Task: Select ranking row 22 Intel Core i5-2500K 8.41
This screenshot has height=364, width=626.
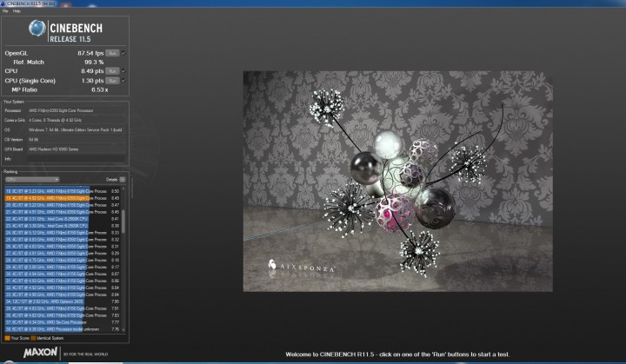Action: pos(63,219)
